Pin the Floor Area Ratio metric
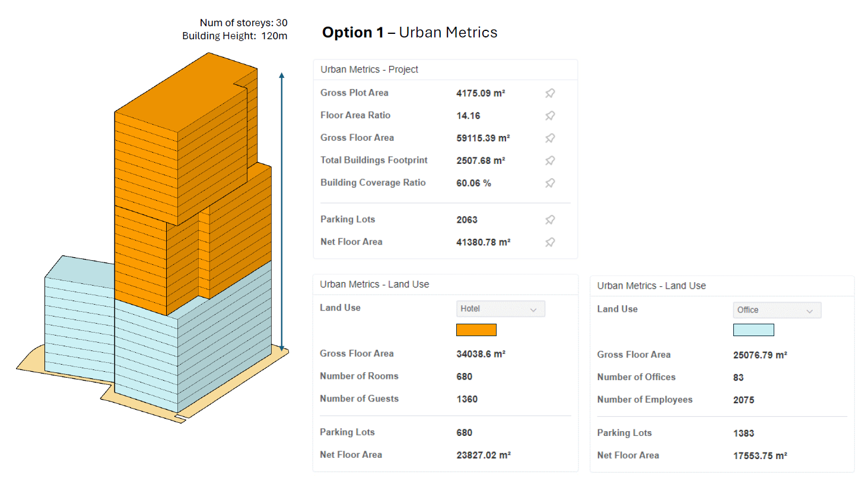The height and width of the screenshot is (487, 868). click(x=550, y=116)
